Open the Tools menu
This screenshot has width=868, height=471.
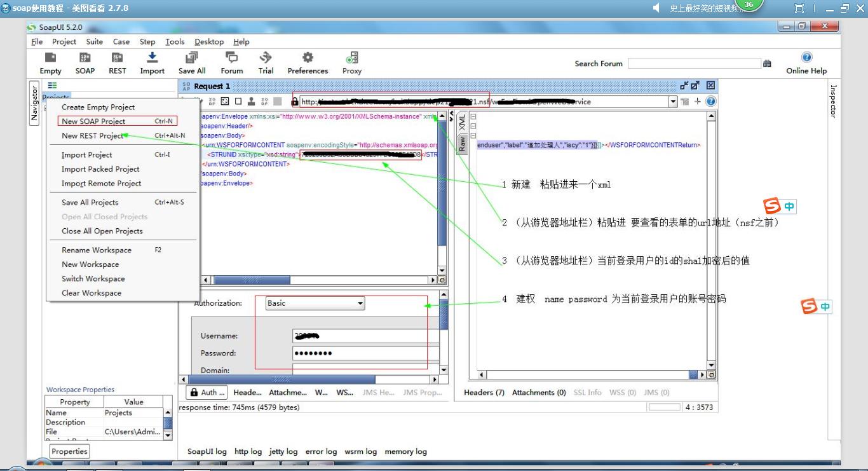point(175,41)
